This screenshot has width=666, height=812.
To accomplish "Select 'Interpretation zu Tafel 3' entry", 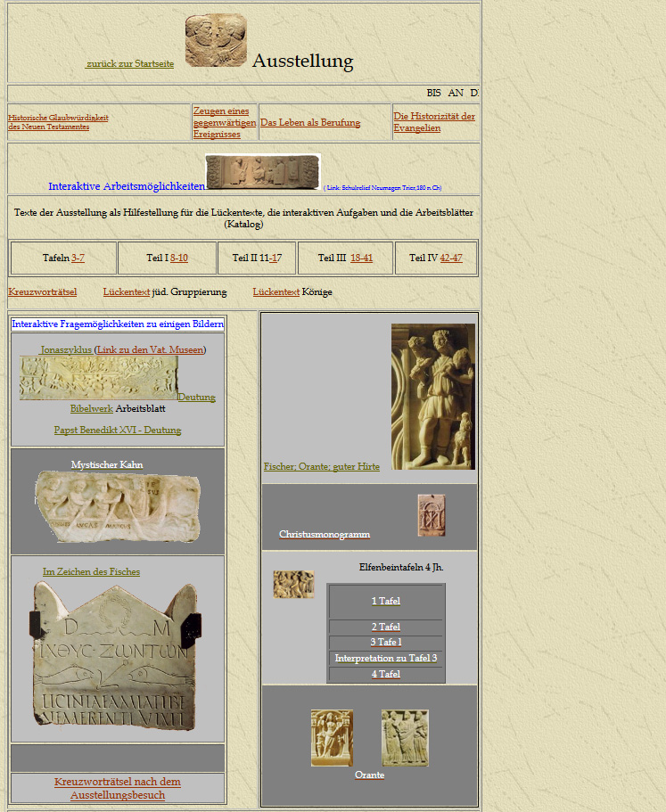I will point(385,658).
